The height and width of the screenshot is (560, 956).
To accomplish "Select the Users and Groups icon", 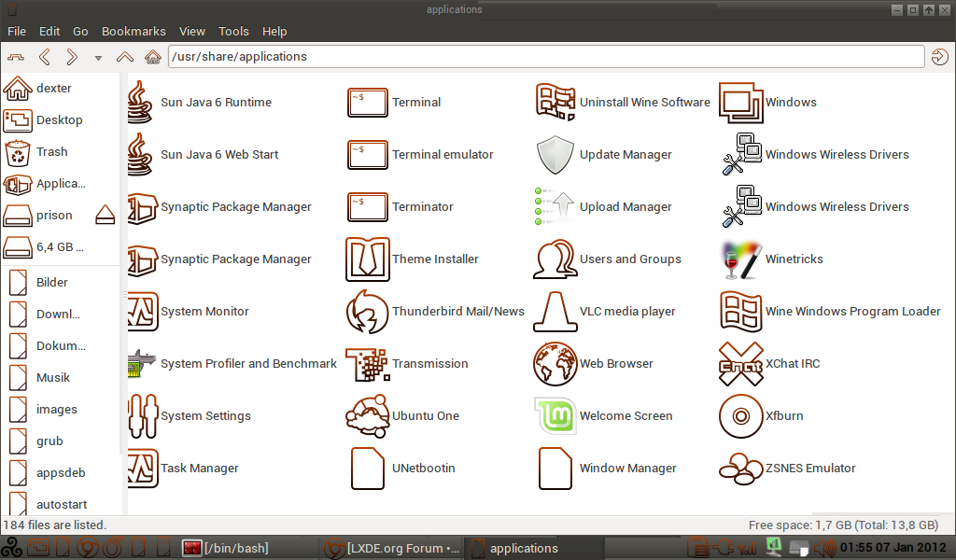I will [x=555, y=259].
